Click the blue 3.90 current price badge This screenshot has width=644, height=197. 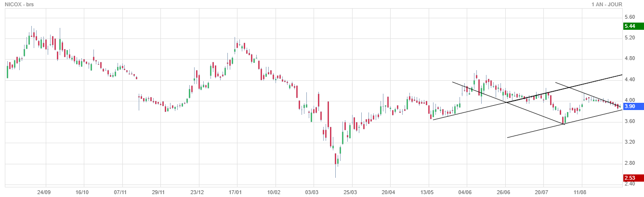pyautogui.click(x=629, y=106)
